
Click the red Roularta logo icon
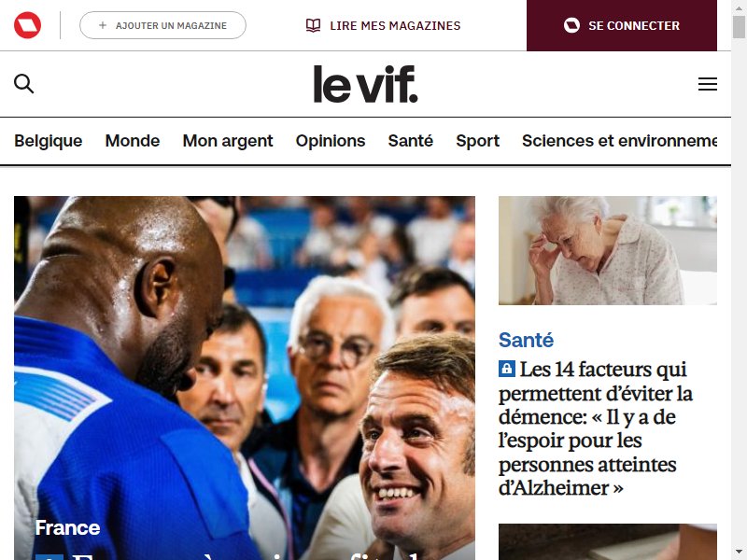[27, 25]
